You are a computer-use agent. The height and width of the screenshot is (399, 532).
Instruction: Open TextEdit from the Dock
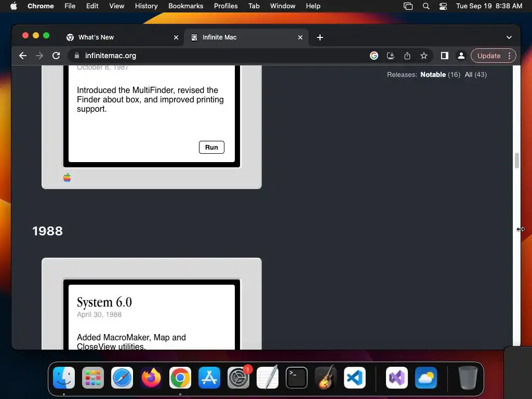point(268,378)
